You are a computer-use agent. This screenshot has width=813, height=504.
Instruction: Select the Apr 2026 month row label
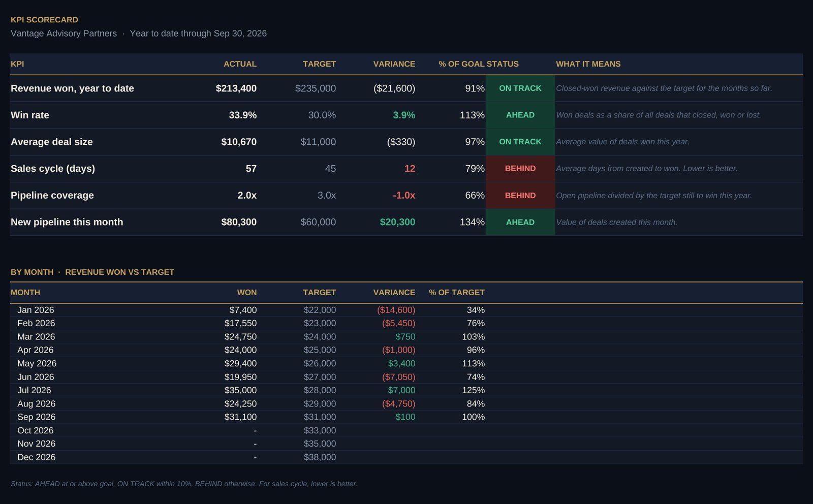tap(35, 350)
